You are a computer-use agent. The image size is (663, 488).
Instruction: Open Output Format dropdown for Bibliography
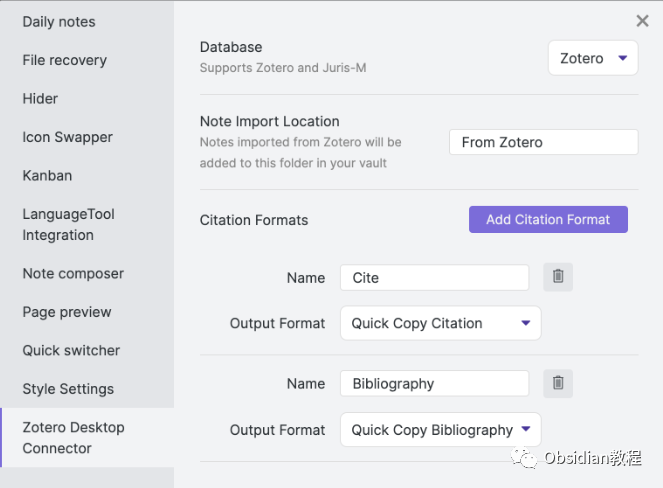click(441, 430)
